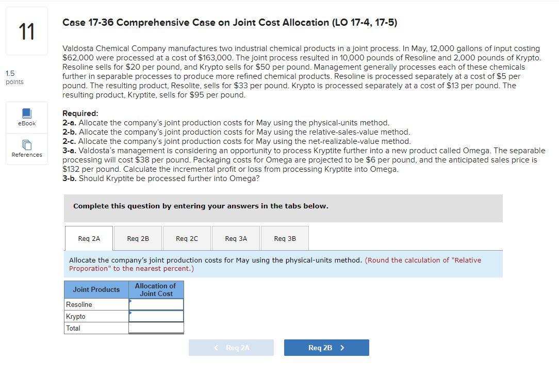The image size is (559, 392).
Task: Select the active Req 2A tab
Action: tap(89, 238)
